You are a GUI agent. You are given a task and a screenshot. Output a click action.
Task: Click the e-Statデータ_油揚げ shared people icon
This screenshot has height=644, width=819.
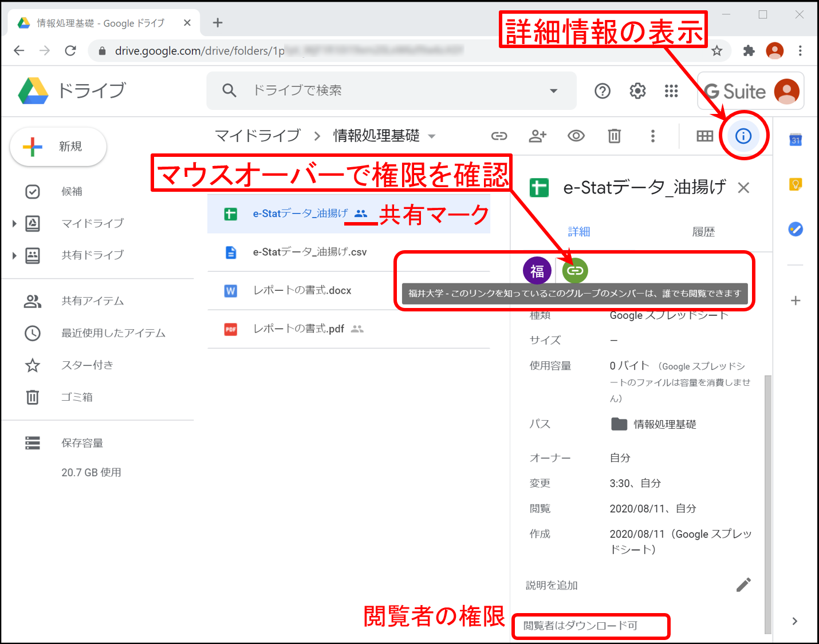(x=361, y=214)
